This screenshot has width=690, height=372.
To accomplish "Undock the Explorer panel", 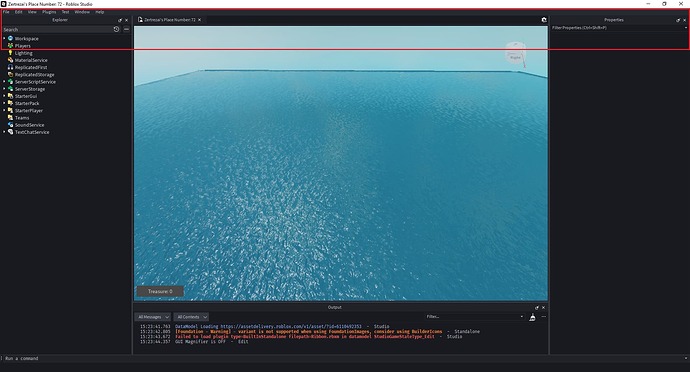I will pos(120,20).
